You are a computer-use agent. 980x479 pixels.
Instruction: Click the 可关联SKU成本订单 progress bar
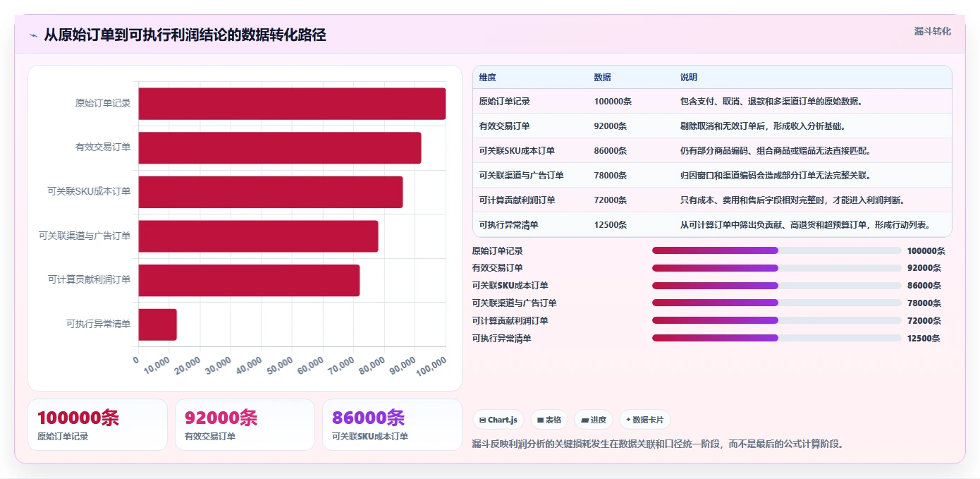[777, 286]
